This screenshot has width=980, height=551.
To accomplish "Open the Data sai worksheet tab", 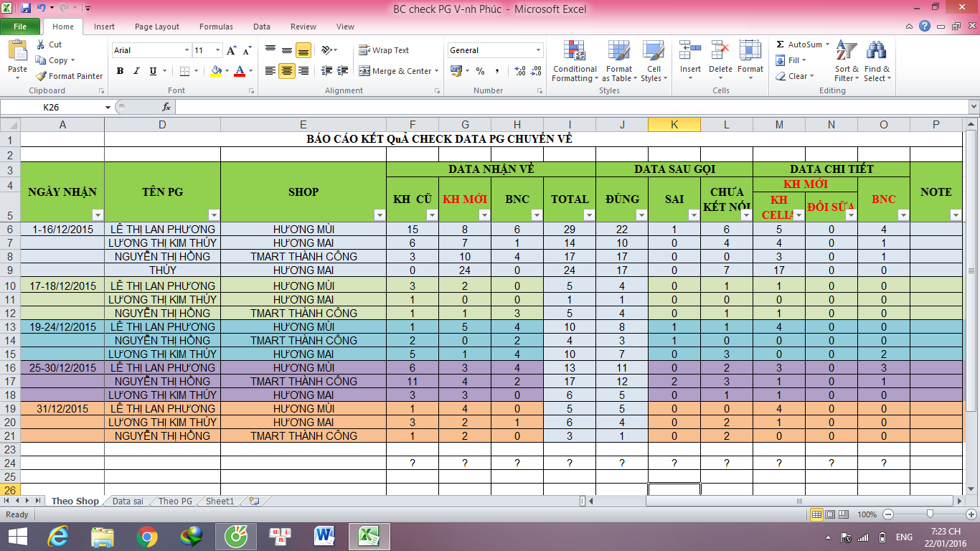I will pos(128,501).
